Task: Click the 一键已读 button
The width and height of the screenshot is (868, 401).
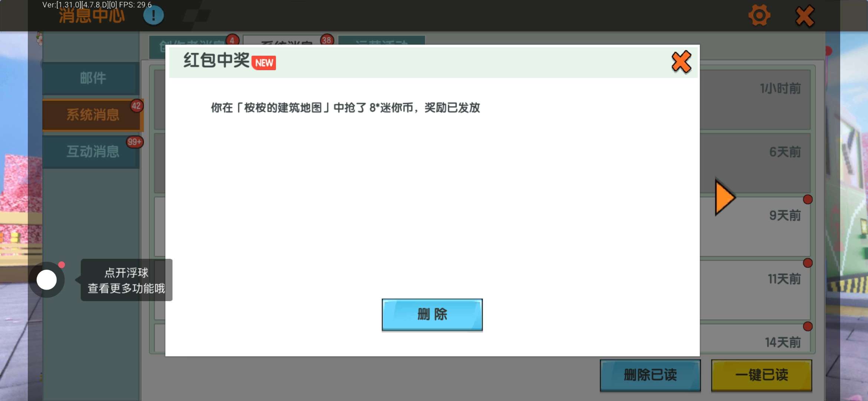Action: tap(761, 375)
